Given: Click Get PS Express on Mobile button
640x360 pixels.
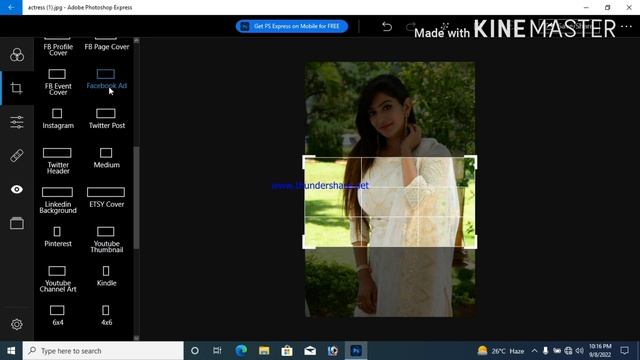Looking at the screenshot, I should 292,26.
